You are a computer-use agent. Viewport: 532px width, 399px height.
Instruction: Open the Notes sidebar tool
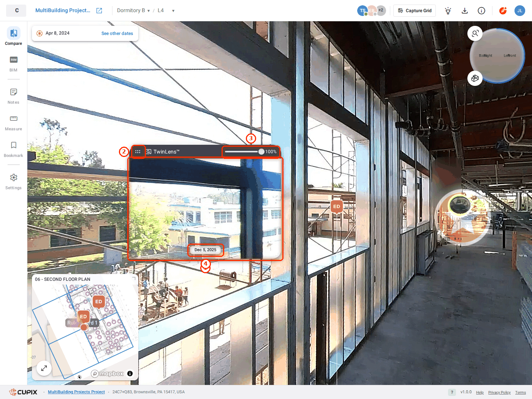click(x=13, y=96)
